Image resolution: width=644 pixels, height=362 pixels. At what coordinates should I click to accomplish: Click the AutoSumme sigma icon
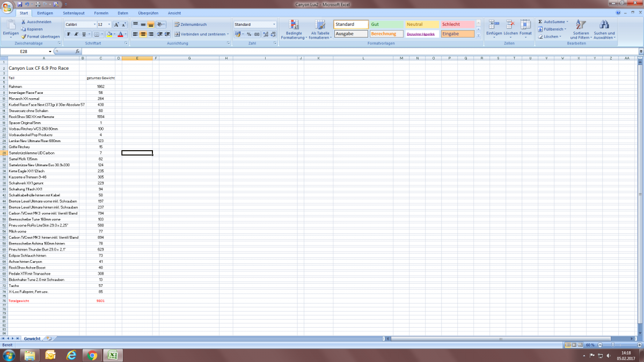pos(540,22)
